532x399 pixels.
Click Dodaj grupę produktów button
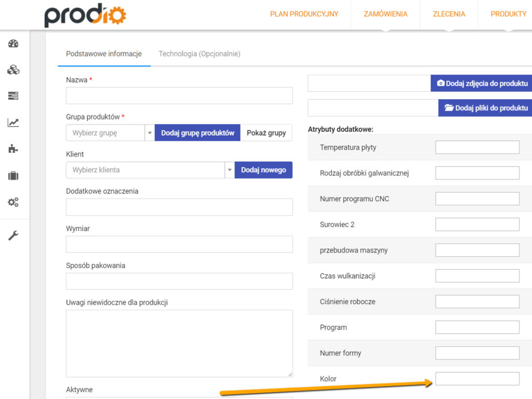[x=197, y=132]
